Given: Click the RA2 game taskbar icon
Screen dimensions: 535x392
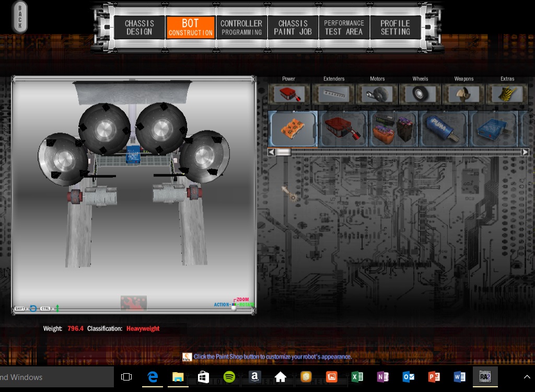Looking at the screenshot, I should (x=485, y=377).
